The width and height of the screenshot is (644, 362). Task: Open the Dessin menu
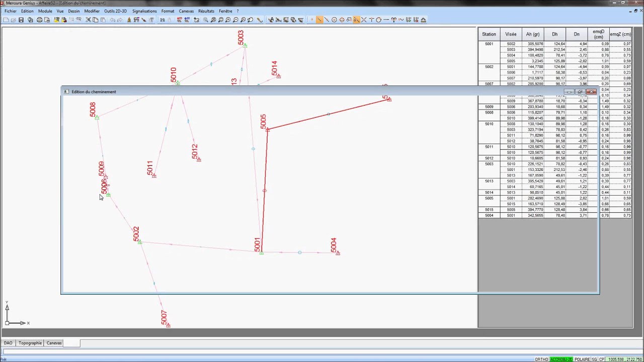coord(73,11)
